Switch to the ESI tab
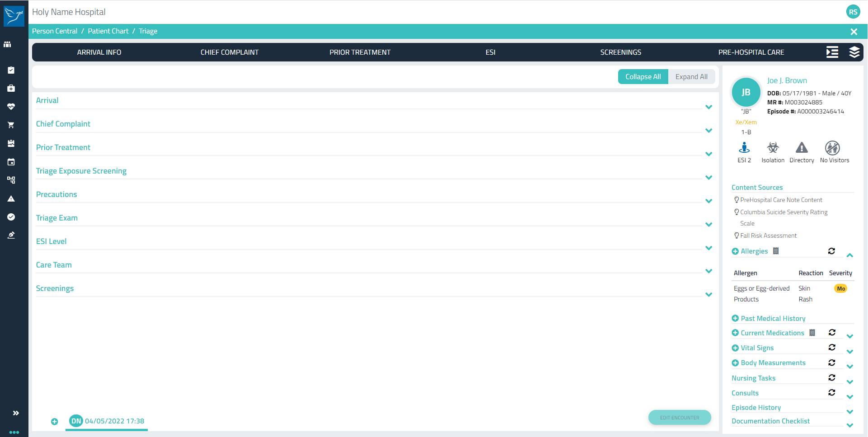Screen dimensions: 868x437 [490, 52]
